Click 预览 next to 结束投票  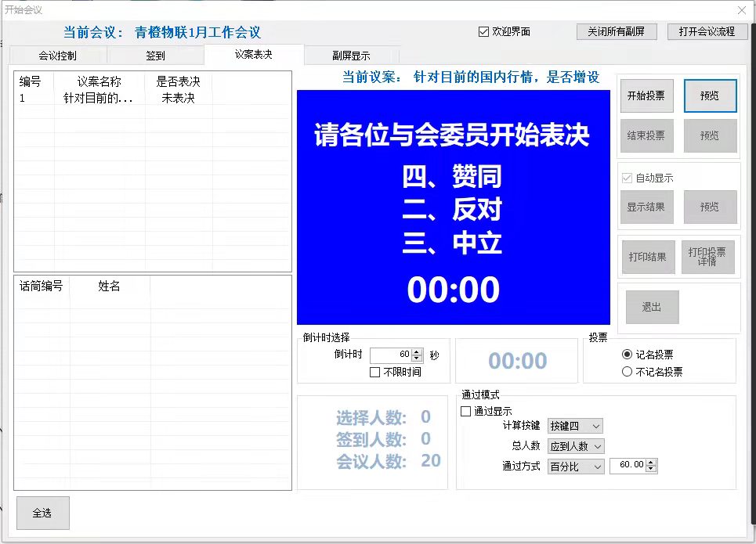[x=711, y=136]
